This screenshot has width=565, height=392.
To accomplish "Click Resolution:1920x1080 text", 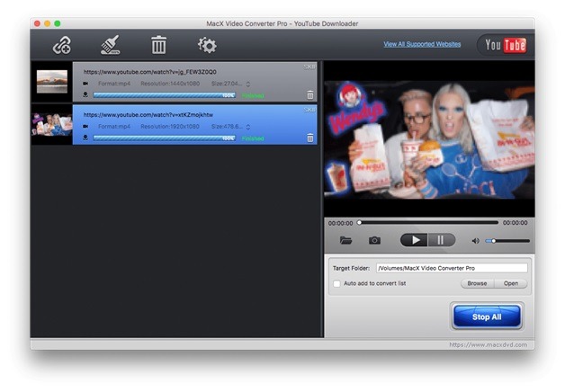I will 170,127.
